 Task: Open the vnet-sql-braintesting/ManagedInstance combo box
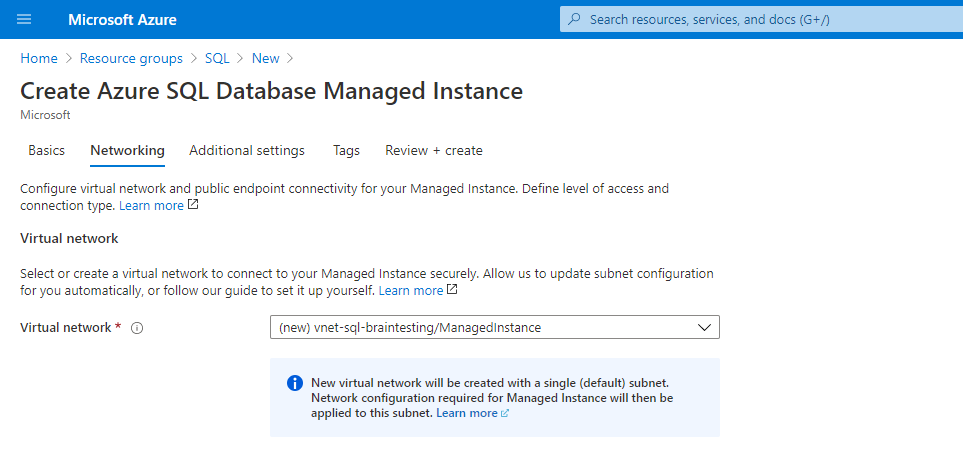pyautogui.click(x=494, y=327)
